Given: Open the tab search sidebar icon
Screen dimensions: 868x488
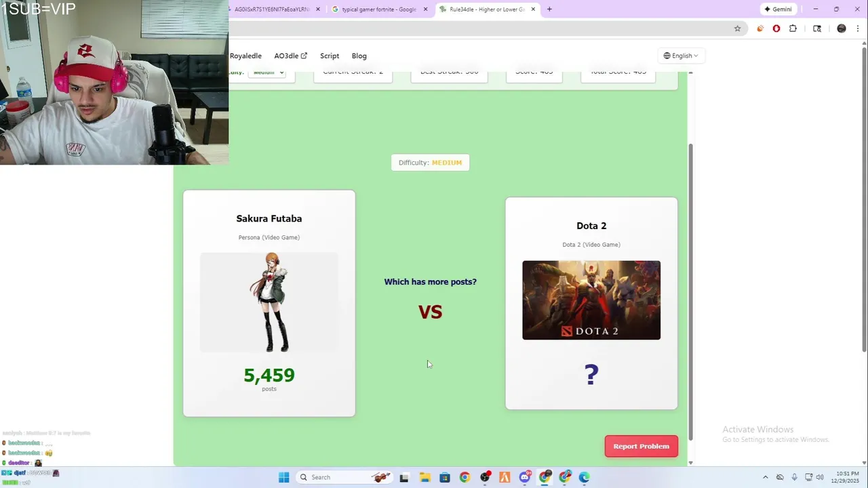Looking at the screenshot, I should [x=817, y=28].
